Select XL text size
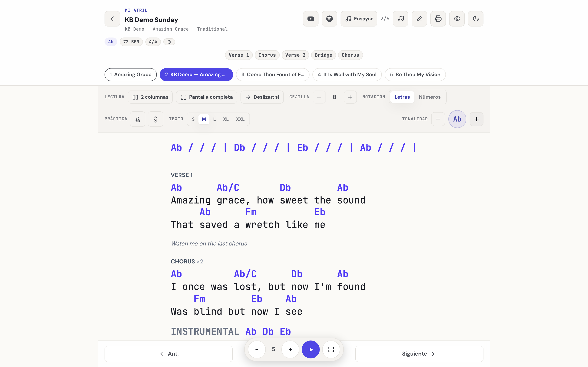This screenshot has width=588, height=367. [x=226, y=119]
